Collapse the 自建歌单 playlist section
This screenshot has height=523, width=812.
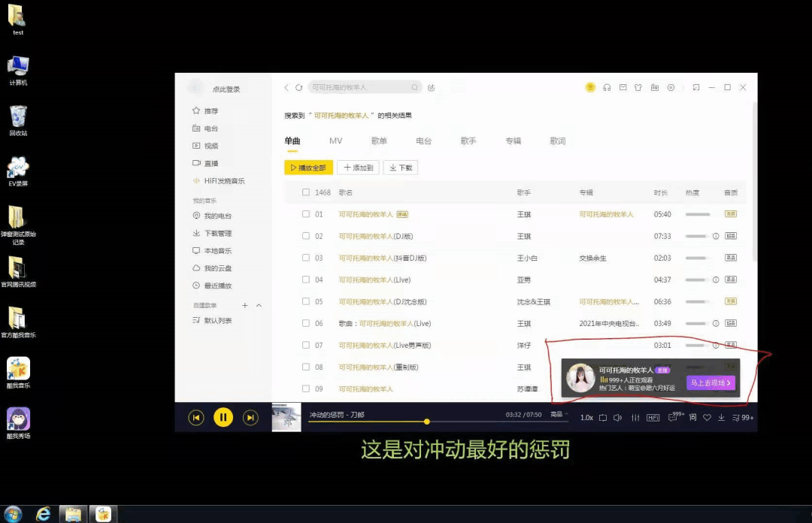tap(259, 306)
